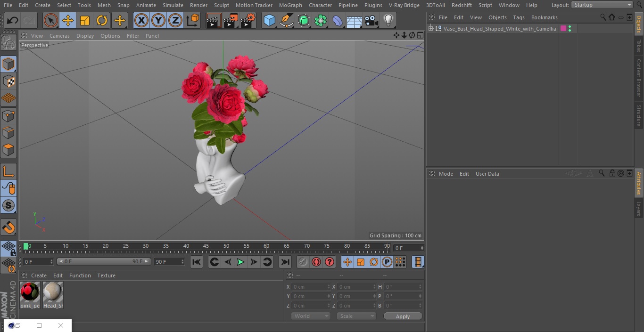Image resolution: width=644 pixels, height=332 pixels.
Task: Toggle X axis lock
Action: [x=141, y=21]
